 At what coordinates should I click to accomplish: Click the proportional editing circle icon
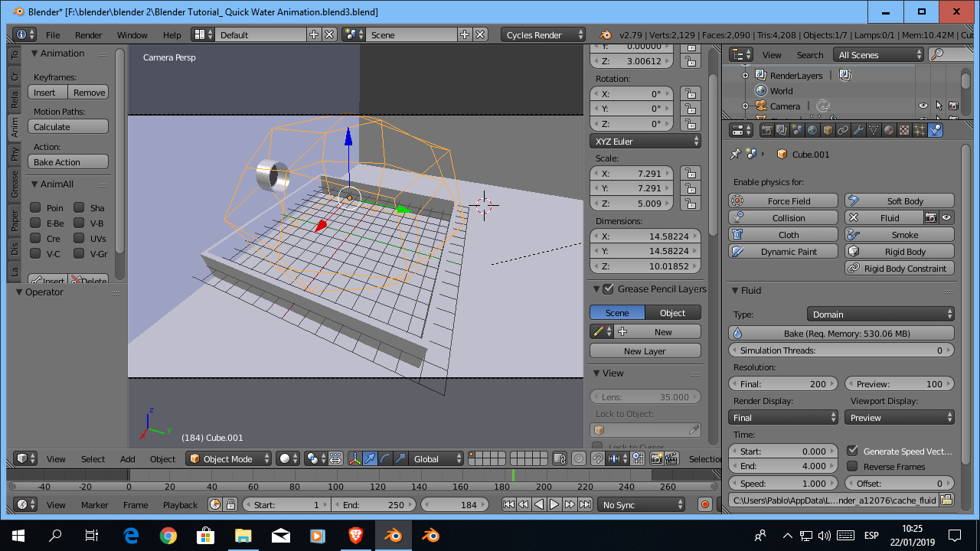point(579,458)
